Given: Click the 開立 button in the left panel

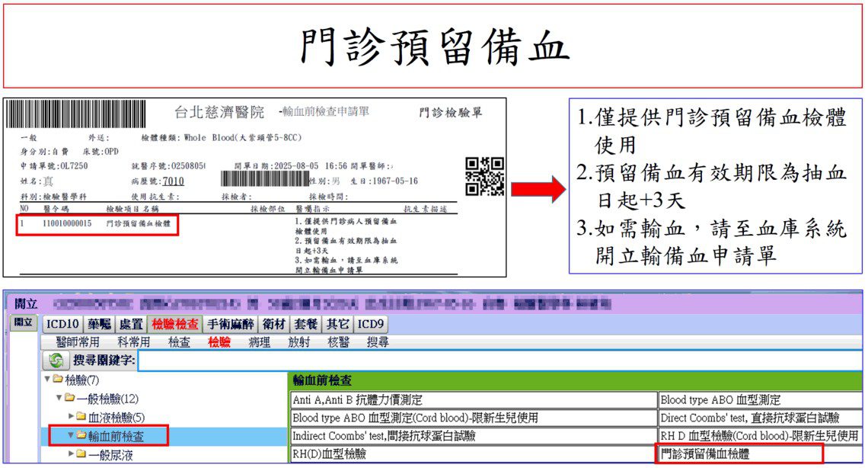Looking at the screenshot, I should tap(21, 322).
